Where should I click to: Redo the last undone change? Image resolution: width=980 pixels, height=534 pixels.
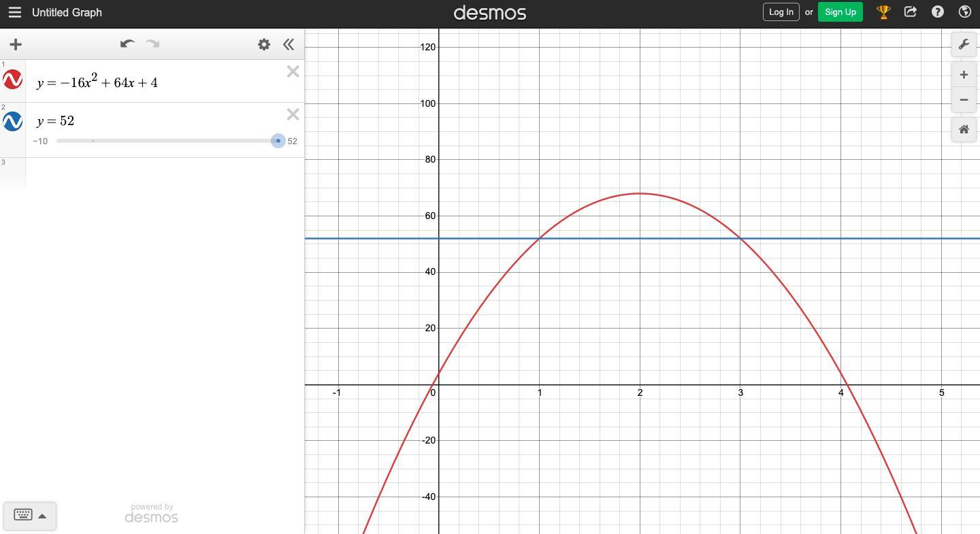[x=152, y=44]
